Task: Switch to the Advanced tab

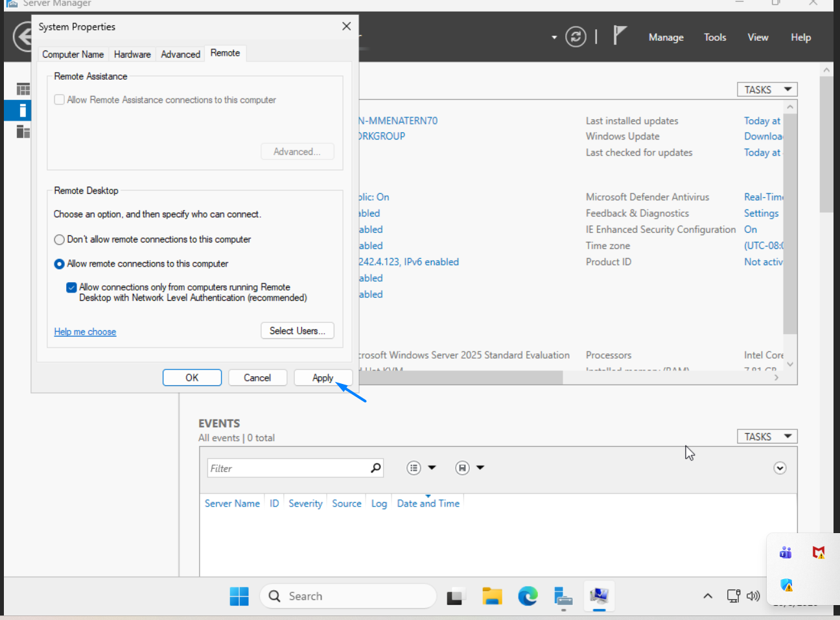Action: [180, 54]
